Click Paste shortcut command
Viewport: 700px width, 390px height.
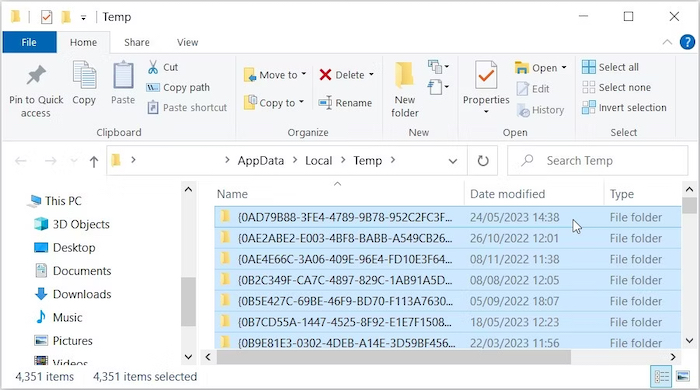click(188, 108)
